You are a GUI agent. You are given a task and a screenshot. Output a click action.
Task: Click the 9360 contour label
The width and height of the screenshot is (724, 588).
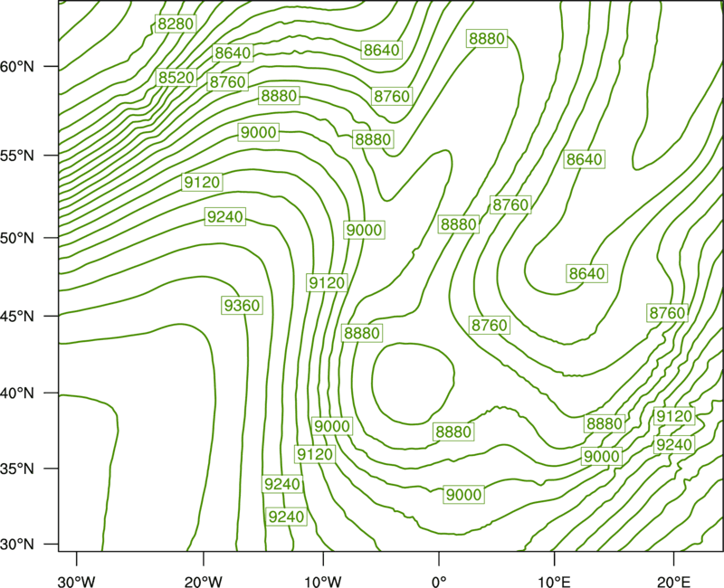(242, 305)
